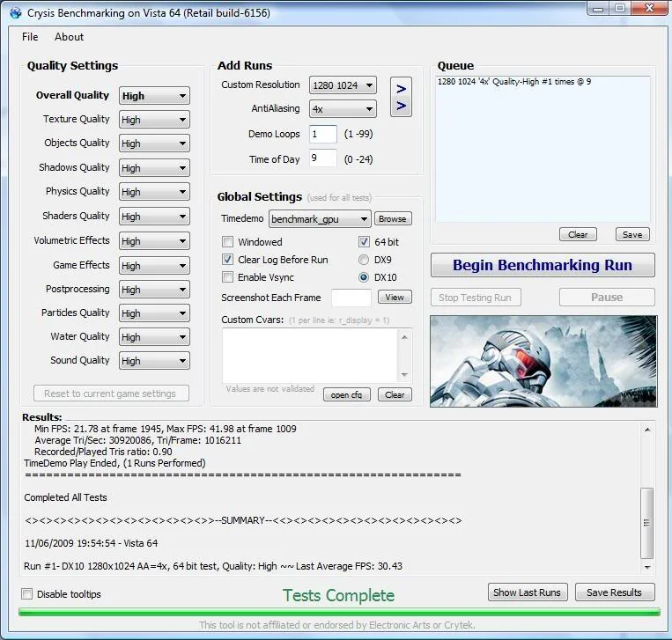Click the Demo Loops input field

coord(323,135)
